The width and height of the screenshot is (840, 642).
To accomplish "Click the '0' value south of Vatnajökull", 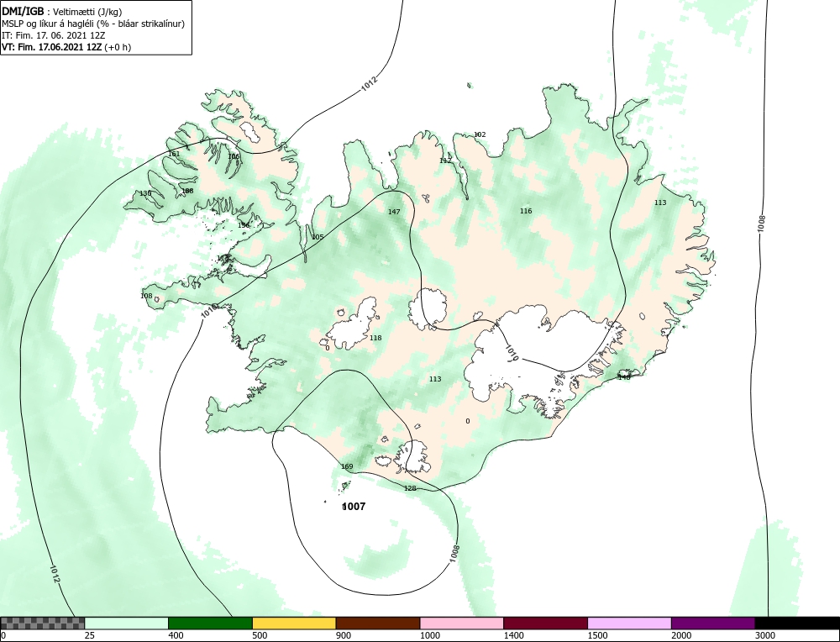I will tap(468, 421).
